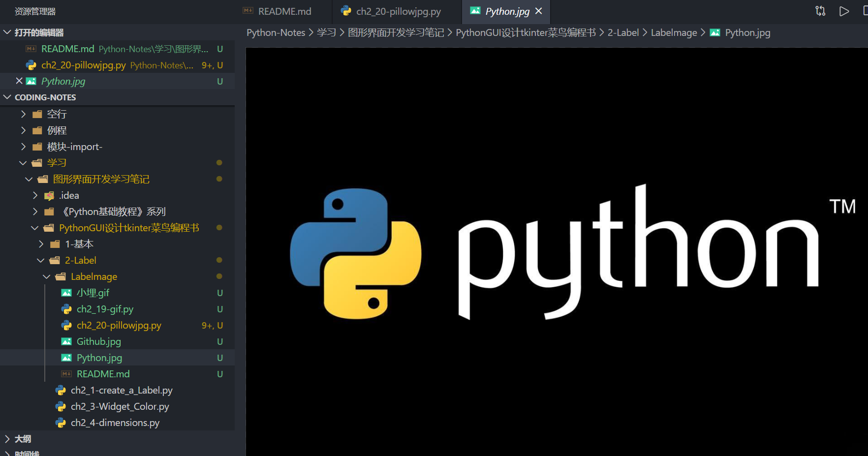The height and width of the screenshot is (456, 868).
Task: Open Github.jpg in the file tree
Action: tap(117, 341)
